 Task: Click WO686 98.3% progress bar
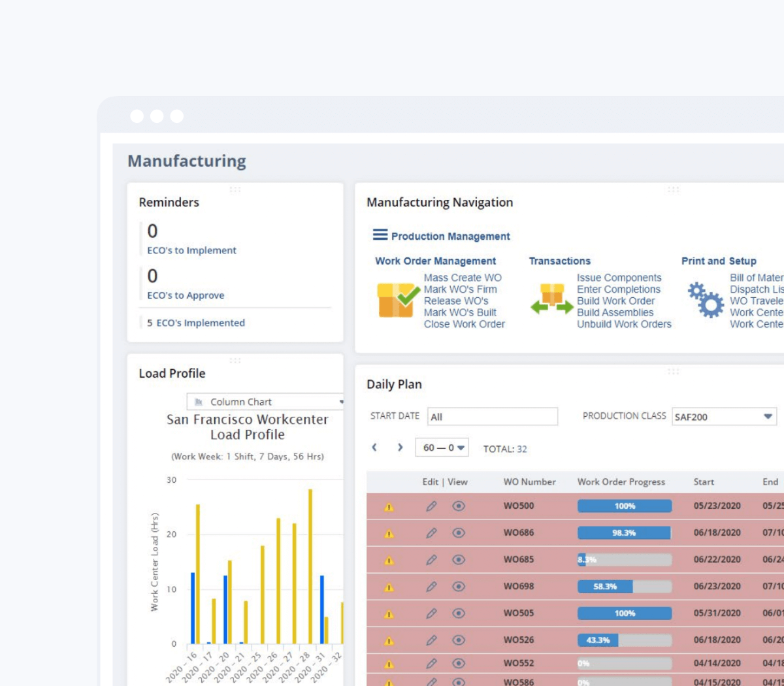[625, 532]
